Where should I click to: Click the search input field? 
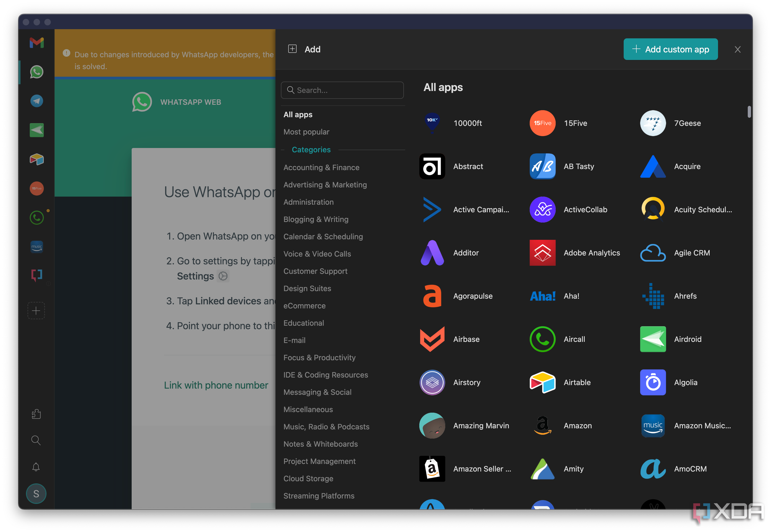click(x=343, y=90)
